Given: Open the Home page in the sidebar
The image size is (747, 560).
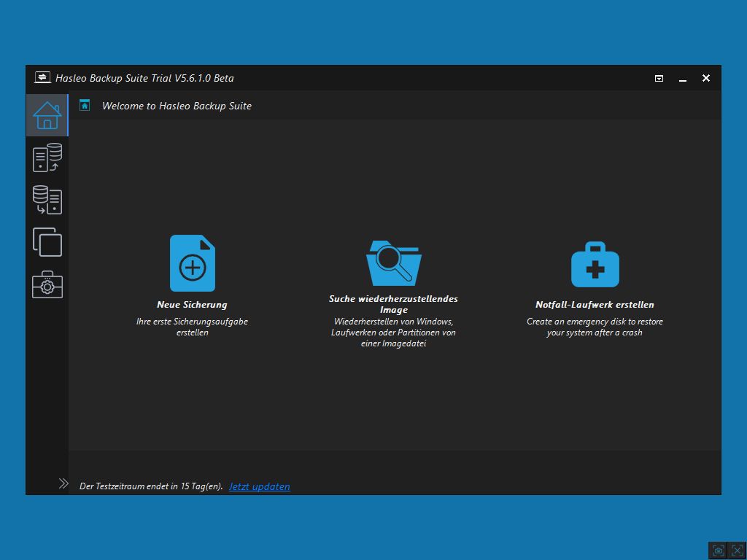Looking at the screenshot, I should tap(47, 115).
